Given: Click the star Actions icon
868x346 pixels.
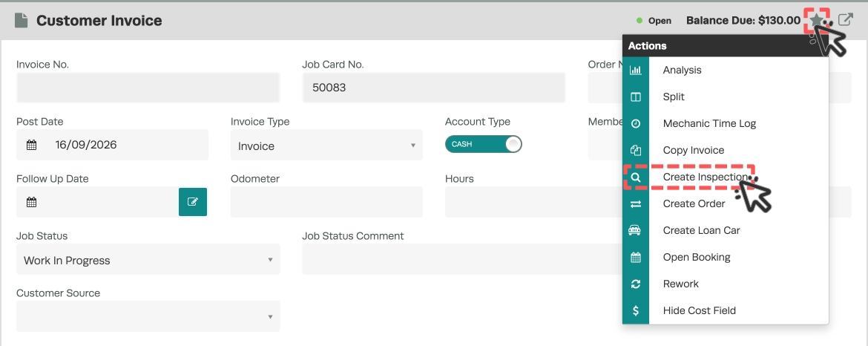Looking at the screenshot, I should click(817, 21).
